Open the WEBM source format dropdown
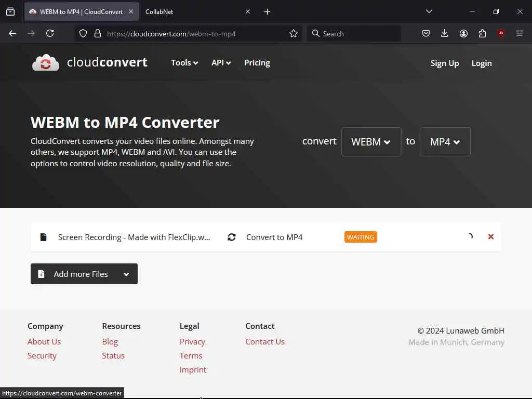Viewport: 532px width, 399px height. tap(371, 142)
